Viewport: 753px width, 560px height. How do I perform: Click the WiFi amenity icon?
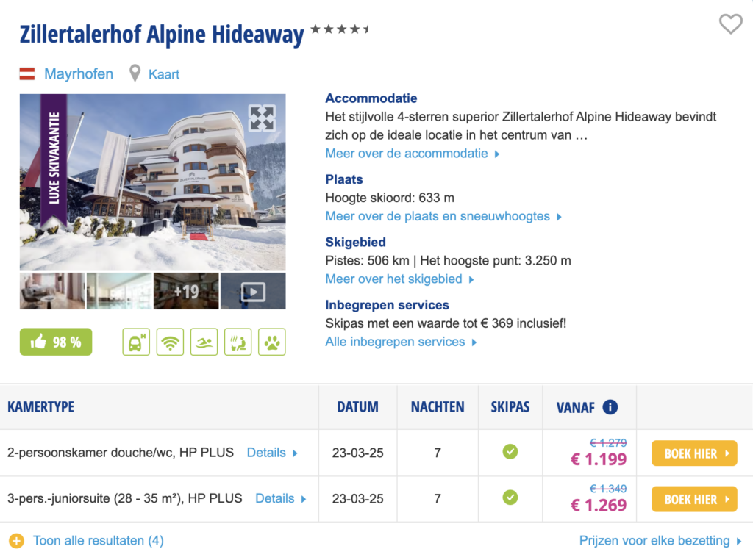(170, 342)
